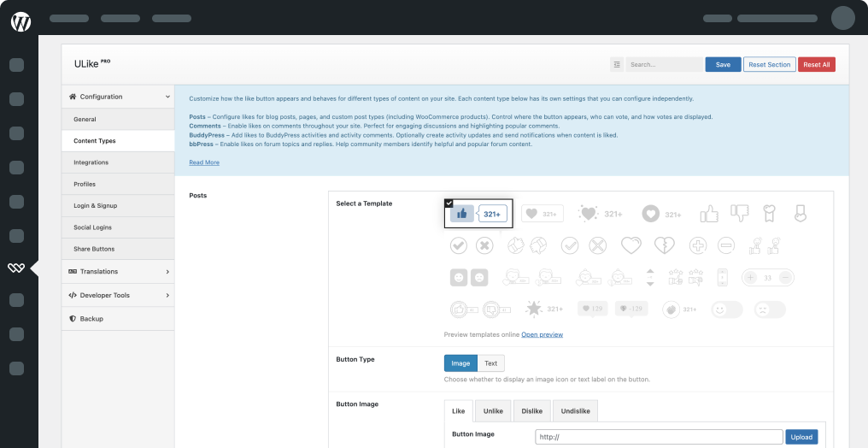
Task: Open the ULike plugin icon in admin sidebar
Action: point(16,268)
